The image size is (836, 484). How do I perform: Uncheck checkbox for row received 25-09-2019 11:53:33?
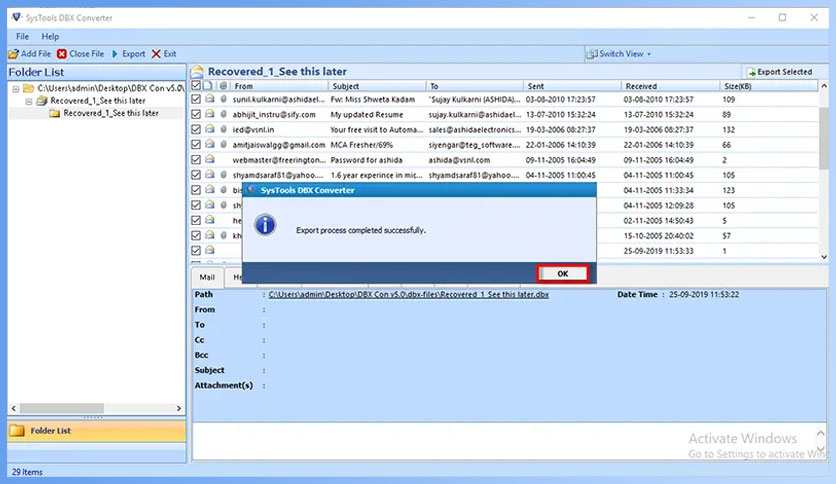196,251
